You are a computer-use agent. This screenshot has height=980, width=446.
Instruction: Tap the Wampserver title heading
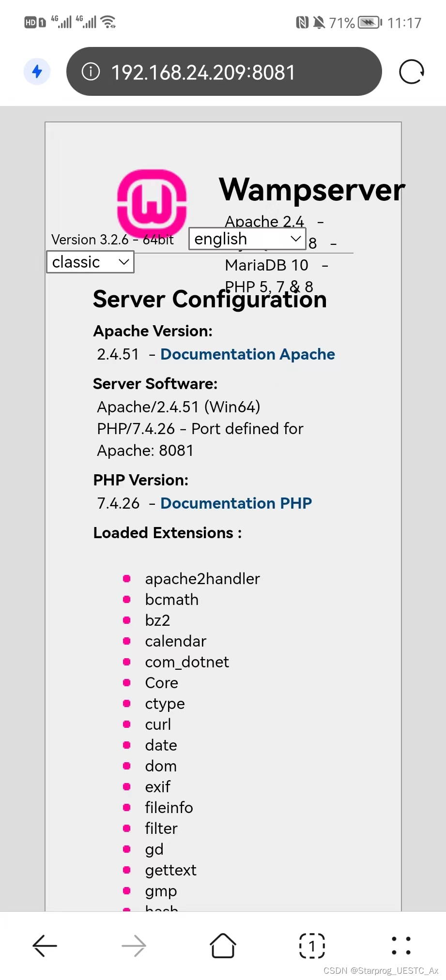[x=311, y=190]
